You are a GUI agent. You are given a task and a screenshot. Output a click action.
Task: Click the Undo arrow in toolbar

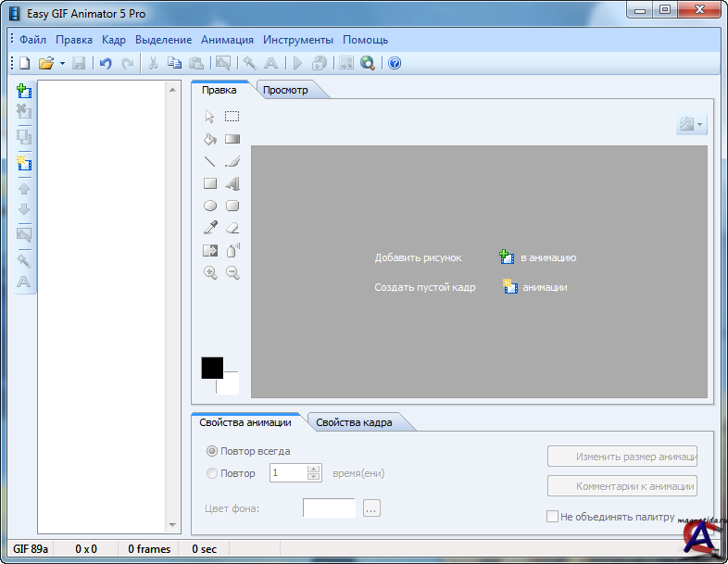pyautogui.click(x=106, y=63)
